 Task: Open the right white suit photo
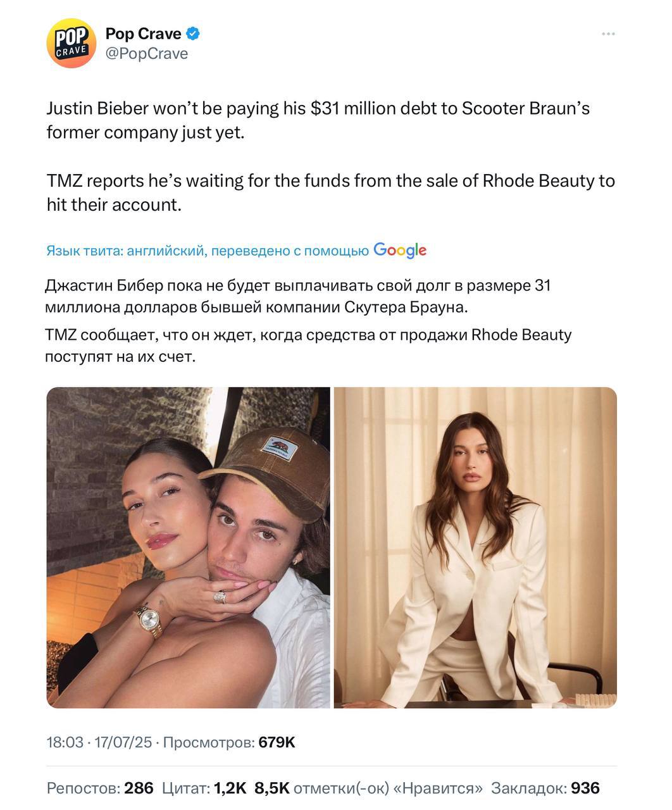coord(475,547)
